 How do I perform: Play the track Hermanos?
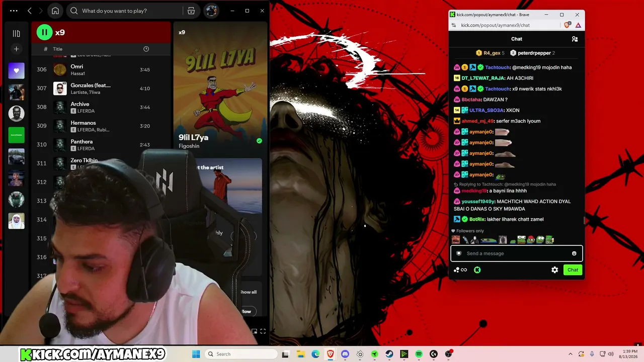pyautogui.click(x=101, y=126)
